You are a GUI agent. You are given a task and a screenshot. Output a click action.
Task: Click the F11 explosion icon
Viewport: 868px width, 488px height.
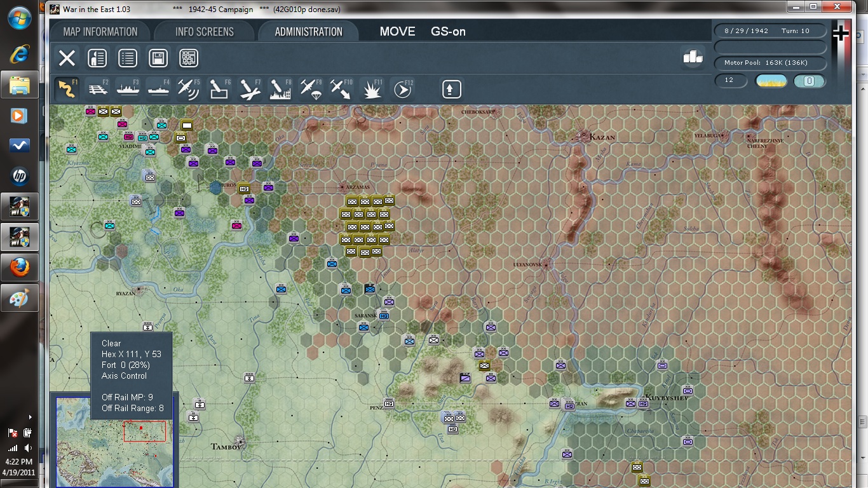pos(372,89)
